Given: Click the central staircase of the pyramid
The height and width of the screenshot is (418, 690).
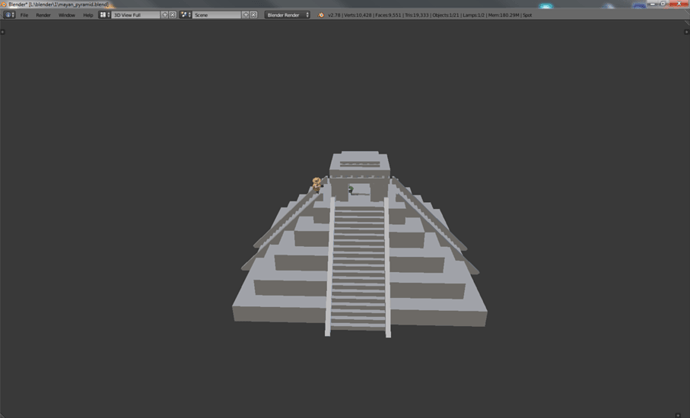Looking at the screenshot, I should pos(358,268).
